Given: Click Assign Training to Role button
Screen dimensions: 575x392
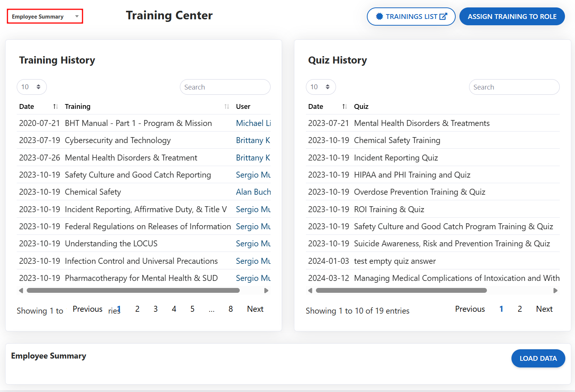Looking at the screenshot, I should (512, 17).
